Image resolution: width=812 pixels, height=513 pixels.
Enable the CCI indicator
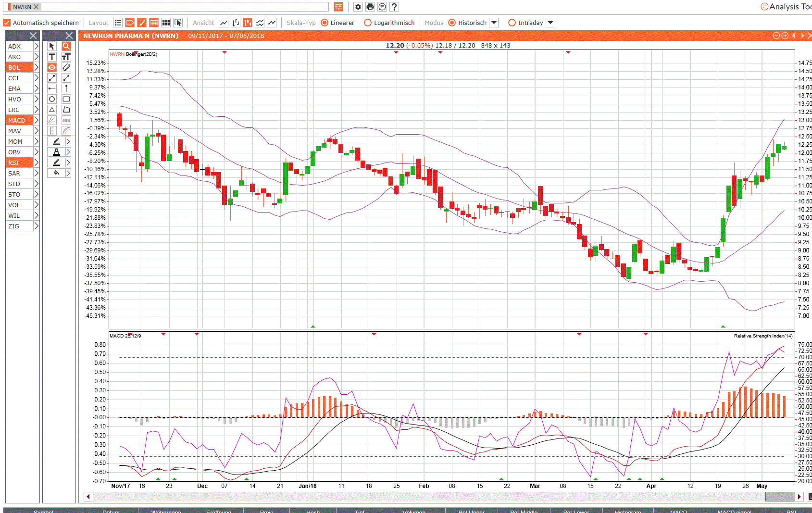coord(19,78)
